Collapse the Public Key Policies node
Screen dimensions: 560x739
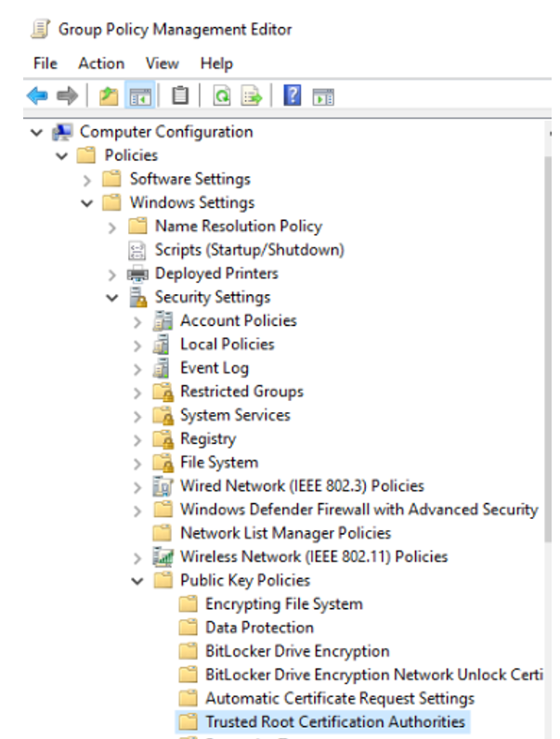pyautogui.click(x=137, y=581)
